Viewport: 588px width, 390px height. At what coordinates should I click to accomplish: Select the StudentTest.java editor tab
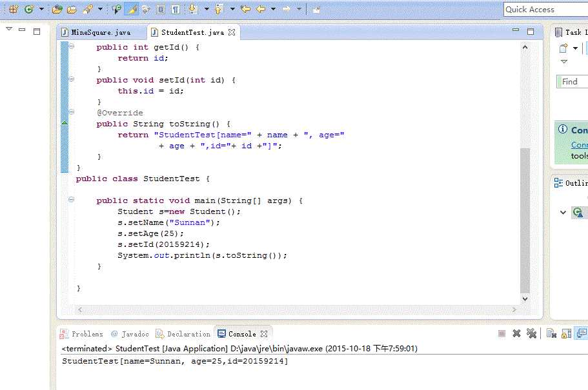click(192, 33)
